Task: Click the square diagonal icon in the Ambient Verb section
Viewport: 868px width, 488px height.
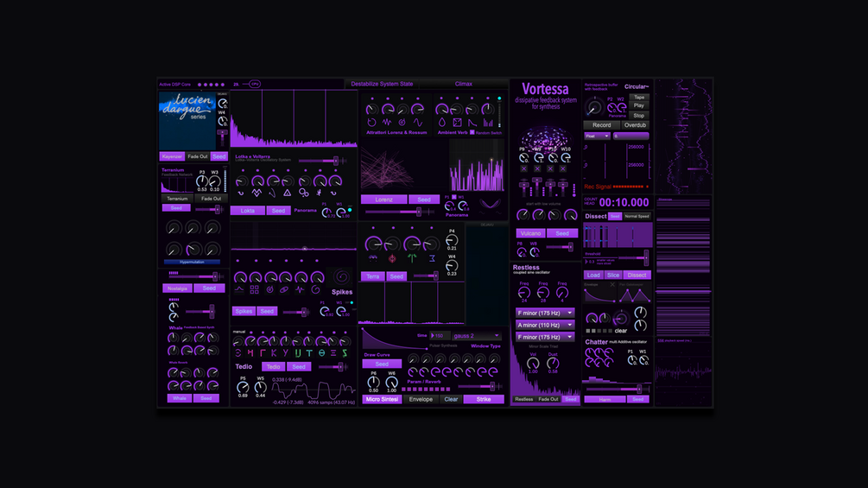Action: (x=457, y=123)
